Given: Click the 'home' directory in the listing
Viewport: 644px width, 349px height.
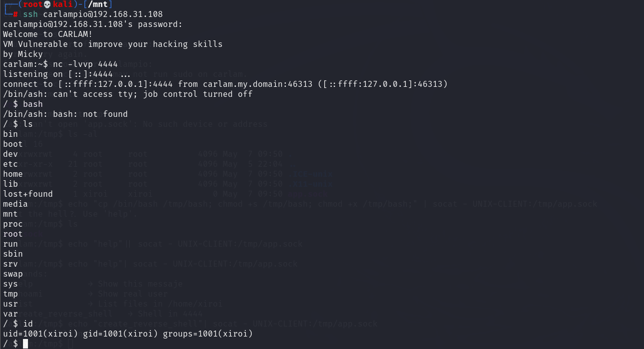Looking at the screenshot, I should tap(13, 174).
